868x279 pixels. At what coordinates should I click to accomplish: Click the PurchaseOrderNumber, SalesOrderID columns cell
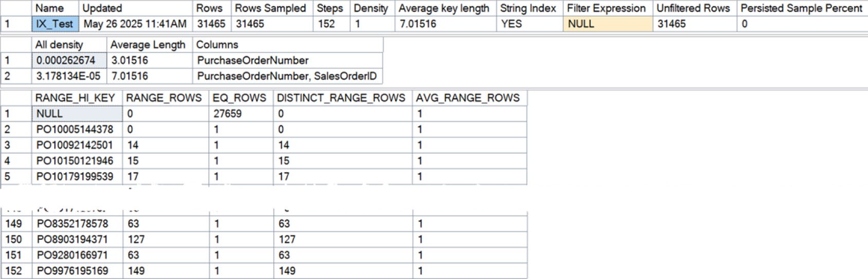tap(288, 76)
